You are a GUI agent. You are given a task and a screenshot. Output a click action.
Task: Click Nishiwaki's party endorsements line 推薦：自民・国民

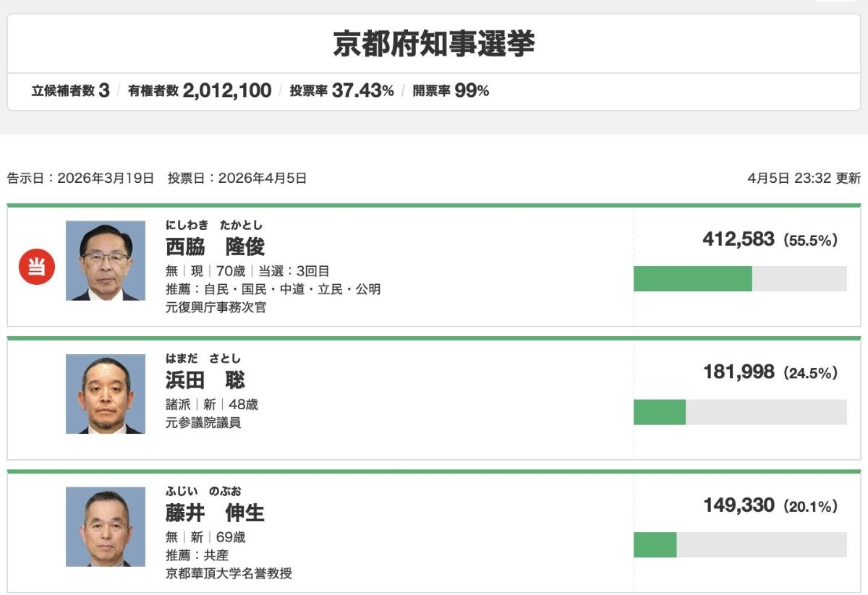[x=273, y=290]
